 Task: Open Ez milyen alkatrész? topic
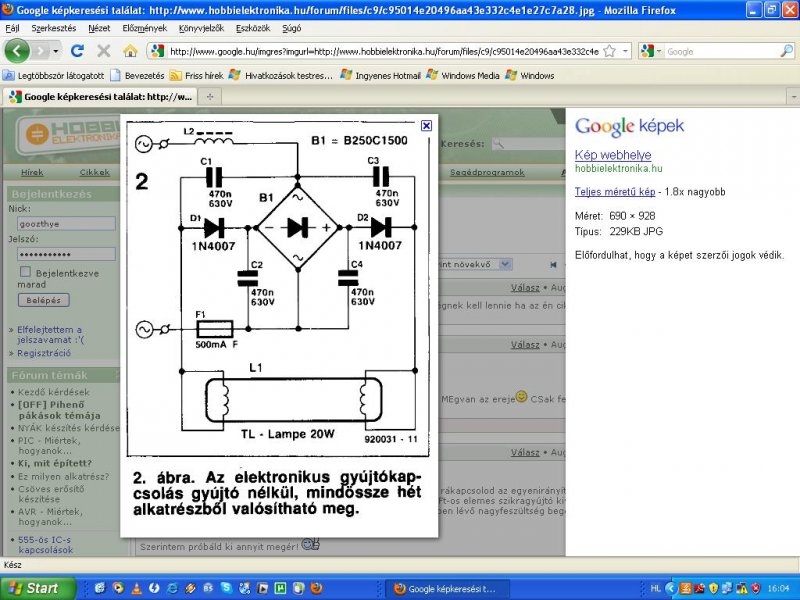coord(63,477)
